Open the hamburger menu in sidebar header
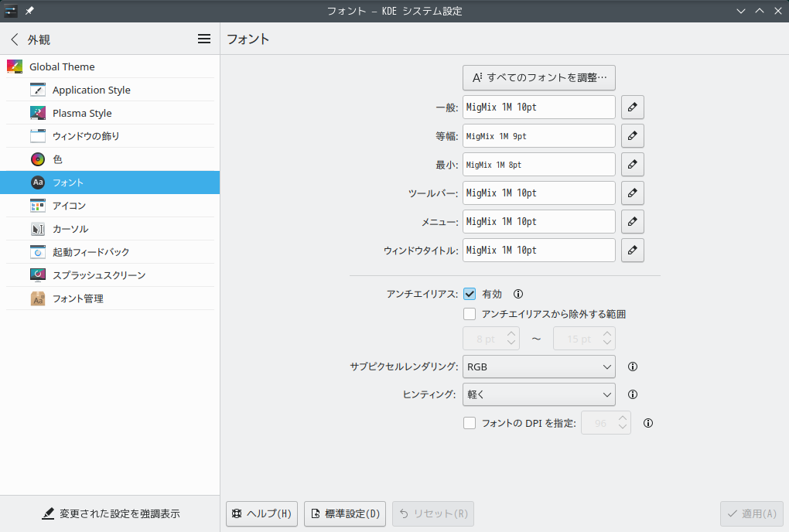789x532 pixels. tap(203, 39)
